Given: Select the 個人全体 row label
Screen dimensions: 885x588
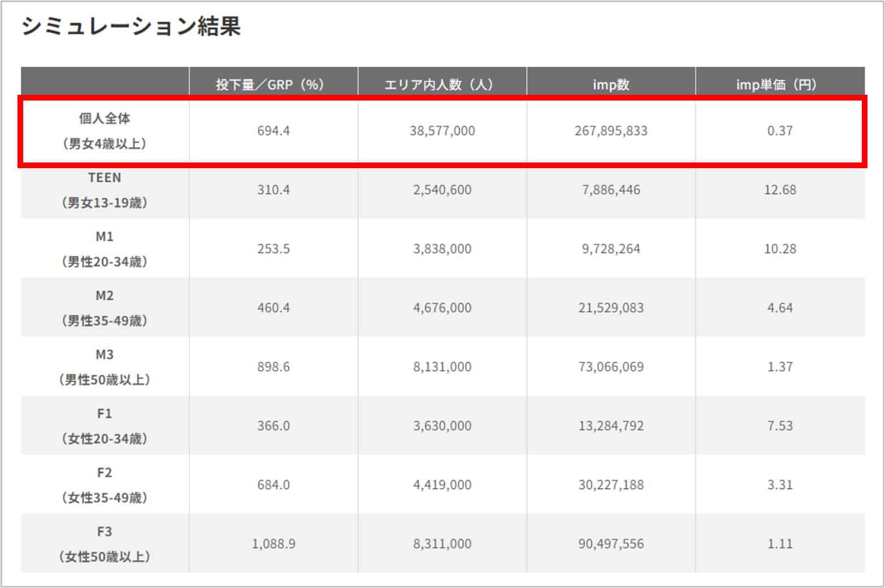Looking at the screenshot, I should click(x=104, y=131).
